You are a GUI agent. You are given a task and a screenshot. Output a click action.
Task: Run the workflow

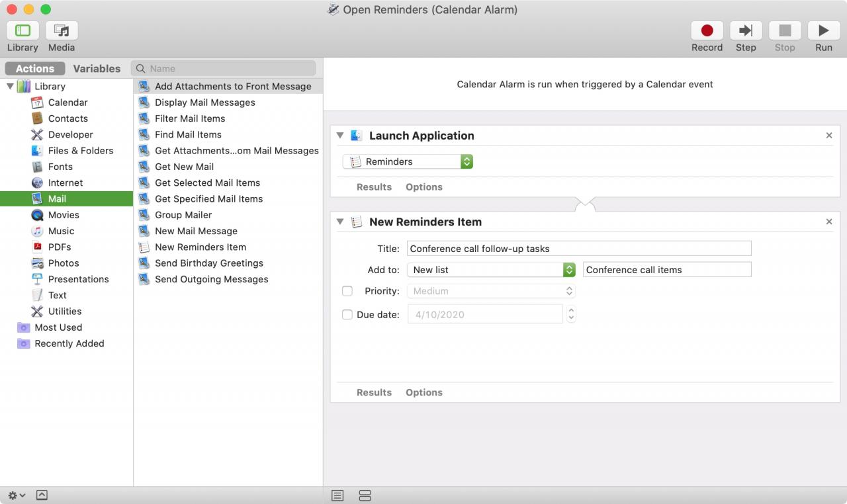(824, 30)
